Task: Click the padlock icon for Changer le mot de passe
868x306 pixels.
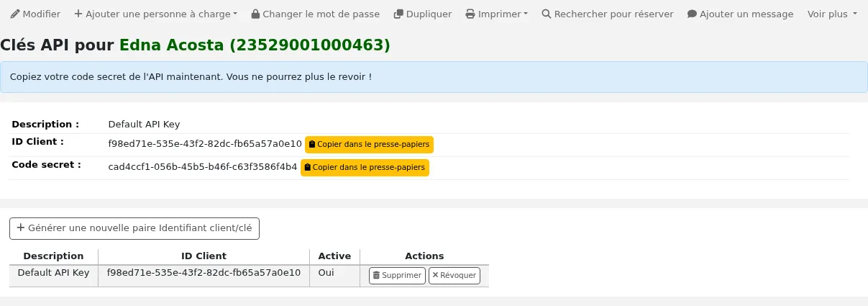Action: (255, 14)
